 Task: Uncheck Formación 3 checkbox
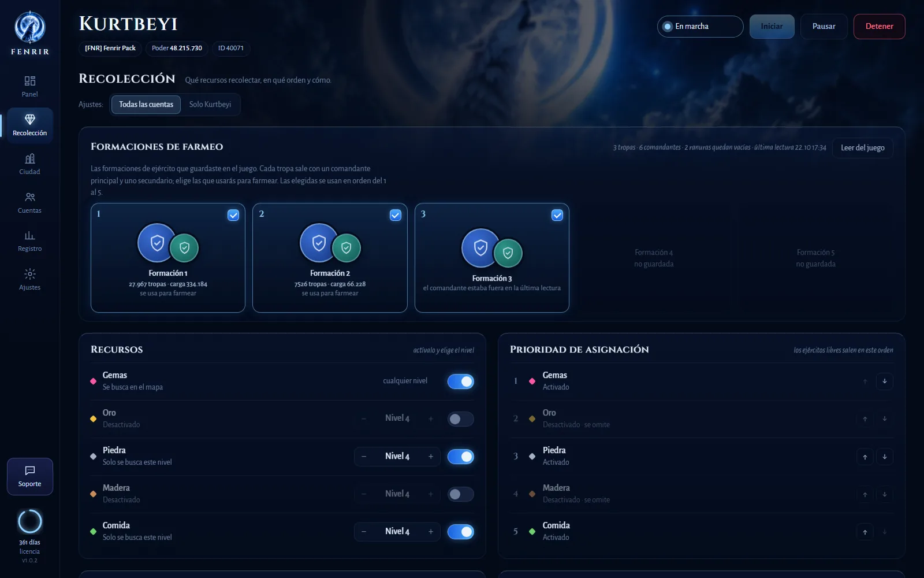click(557, 215)
